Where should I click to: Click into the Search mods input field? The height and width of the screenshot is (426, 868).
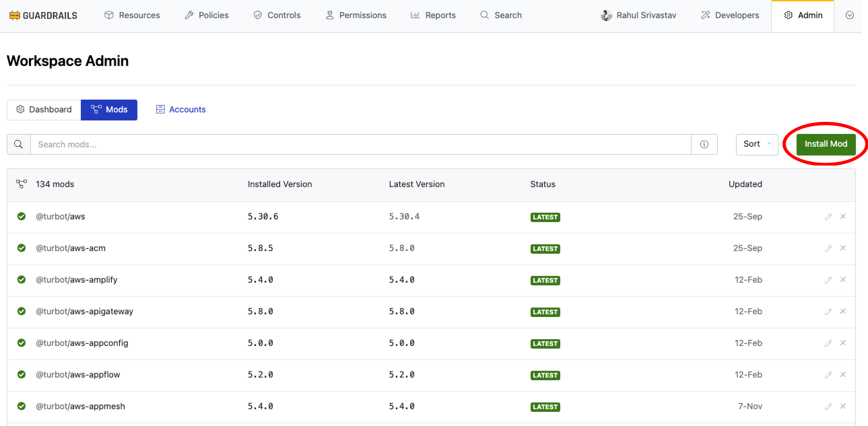pos(361,144)
